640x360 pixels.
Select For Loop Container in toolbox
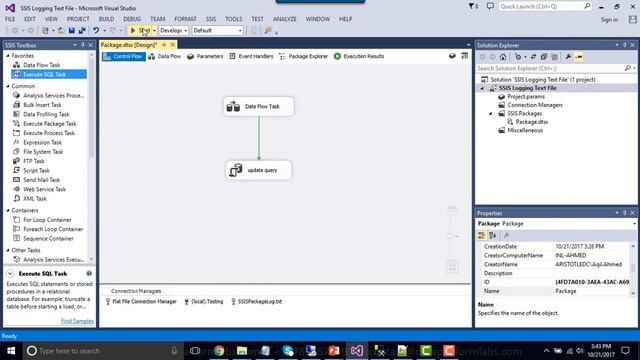[47, 220]
